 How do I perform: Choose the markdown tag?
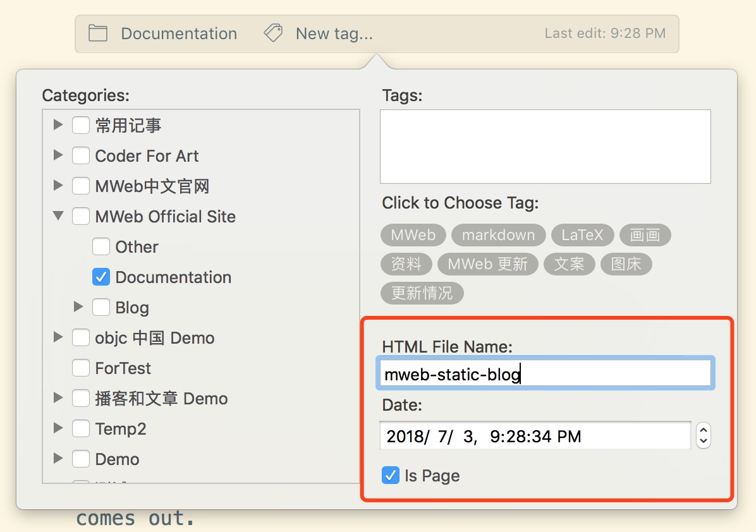(x=498, y=236)
